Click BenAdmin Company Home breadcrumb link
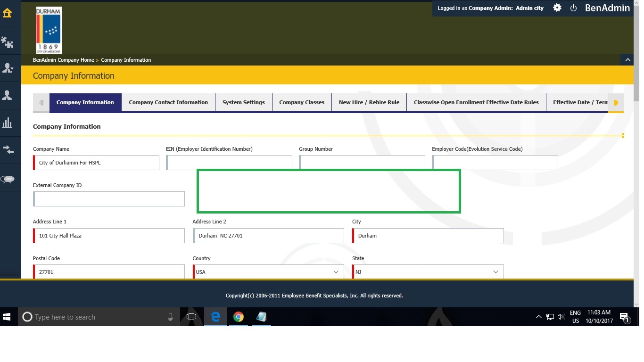 point(63,60)
